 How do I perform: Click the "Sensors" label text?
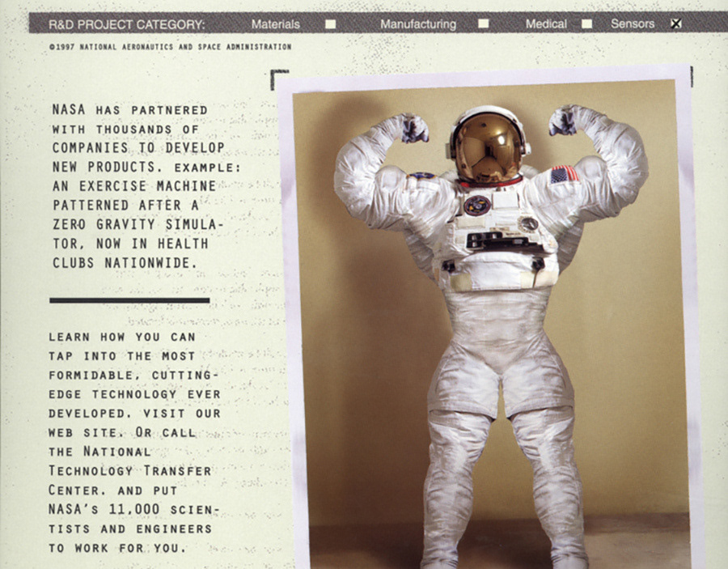click(x=633, y=23)
